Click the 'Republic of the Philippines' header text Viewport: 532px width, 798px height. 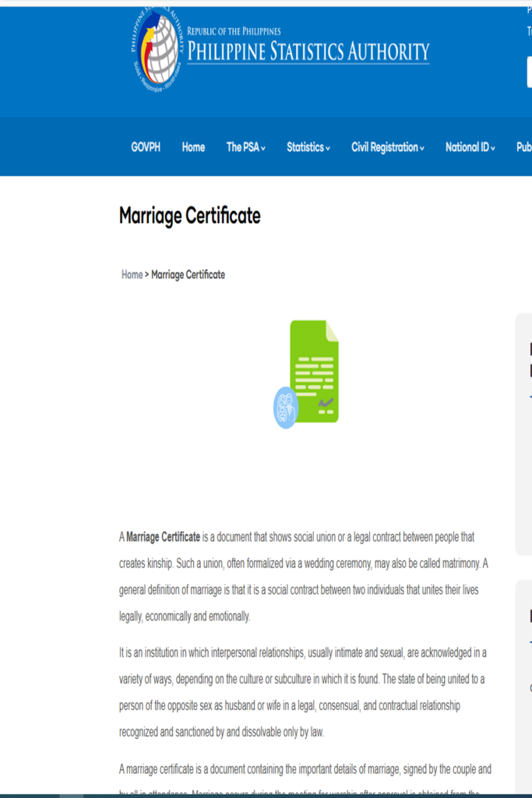click(x=234, y=31)
